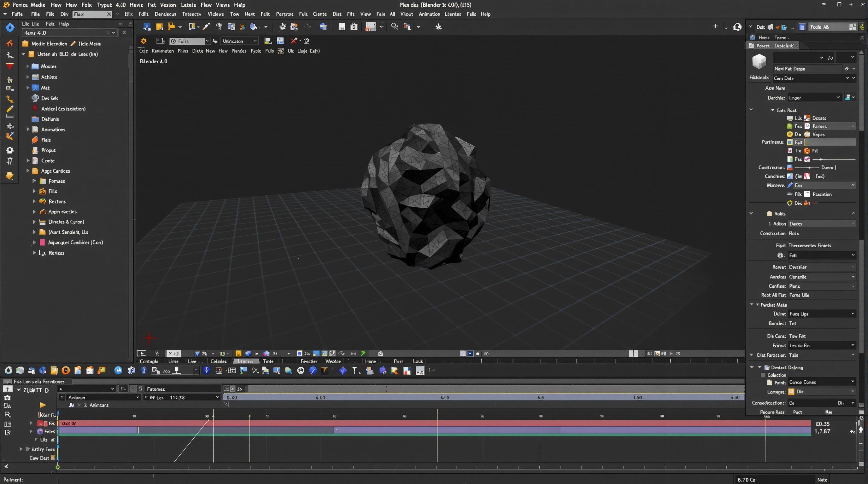
Task: Click the green arrow icon in viewport footer
Action: [363, 354]
